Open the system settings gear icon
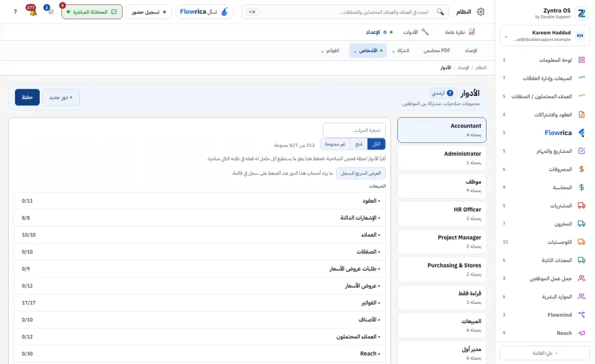 (480, 12)
